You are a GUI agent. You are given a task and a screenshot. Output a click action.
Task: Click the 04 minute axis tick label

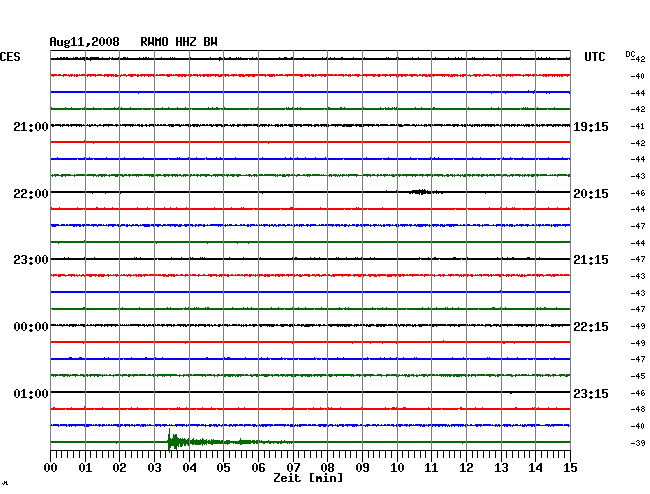189,467
